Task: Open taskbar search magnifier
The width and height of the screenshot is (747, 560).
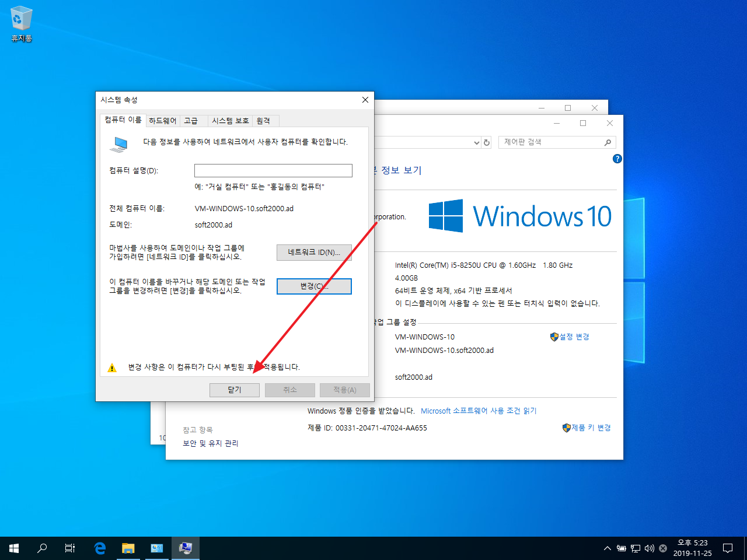Action: 42,548
